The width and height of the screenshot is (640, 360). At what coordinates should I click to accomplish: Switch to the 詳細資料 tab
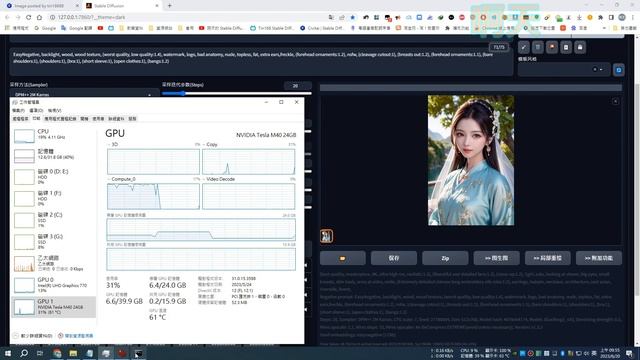(116, 119)
